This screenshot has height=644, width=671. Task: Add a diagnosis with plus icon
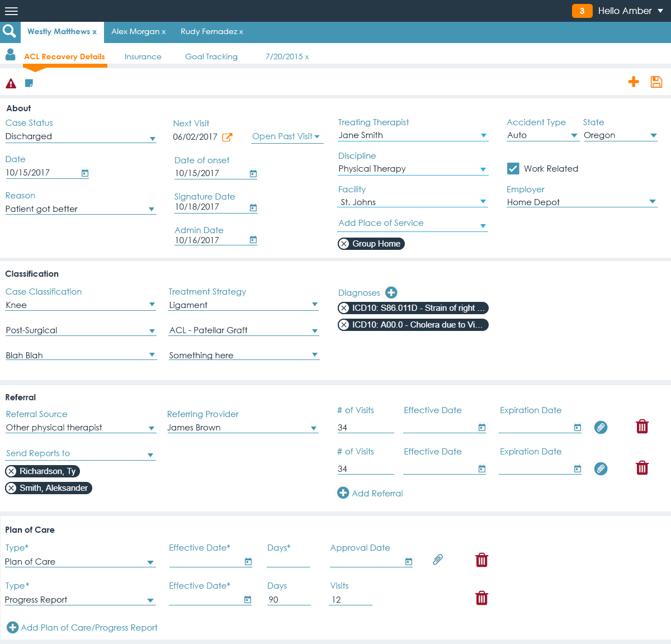tap(391, 292)
